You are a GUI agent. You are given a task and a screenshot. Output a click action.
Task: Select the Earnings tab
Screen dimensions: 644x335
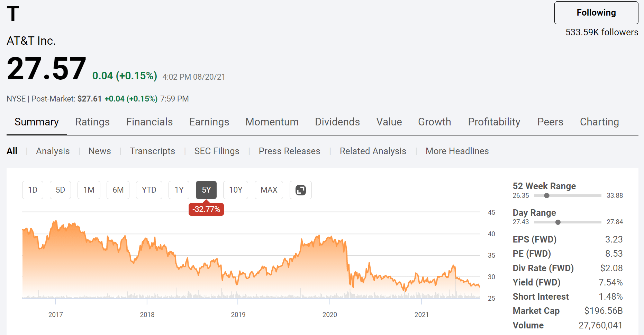pos(209,122)
